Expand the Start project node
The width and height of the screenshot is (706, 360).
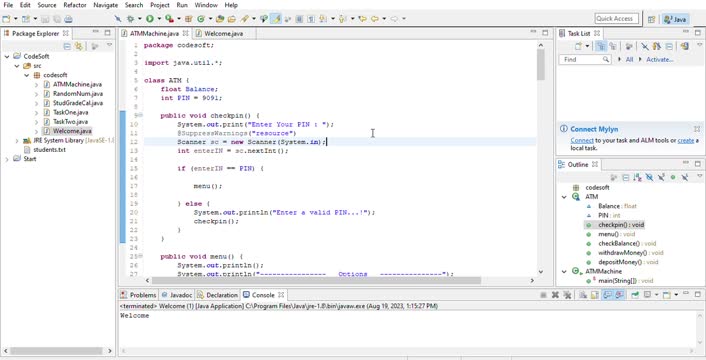[x=7, y=159]
